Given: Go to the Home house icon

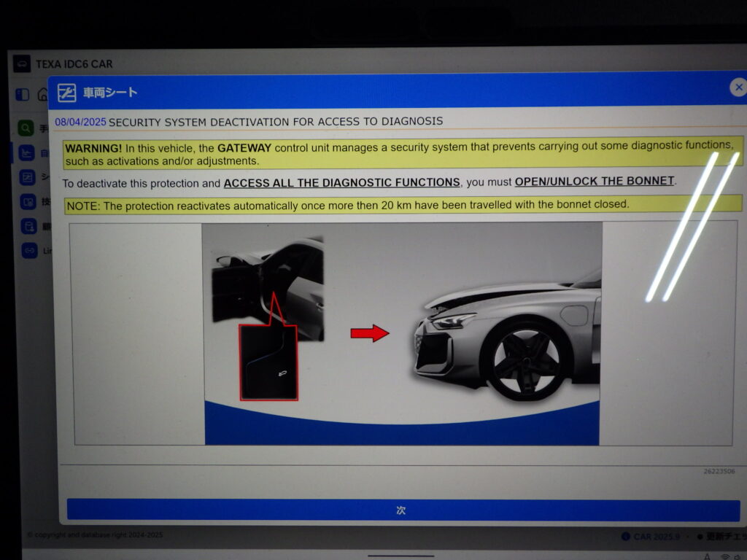Looking at the screenshot, I should (x=43, y=95).
